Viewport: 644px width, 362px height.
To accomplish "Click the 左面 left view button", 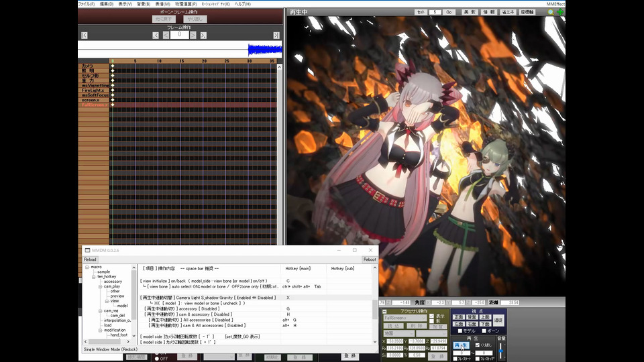I will pos(458,324).
